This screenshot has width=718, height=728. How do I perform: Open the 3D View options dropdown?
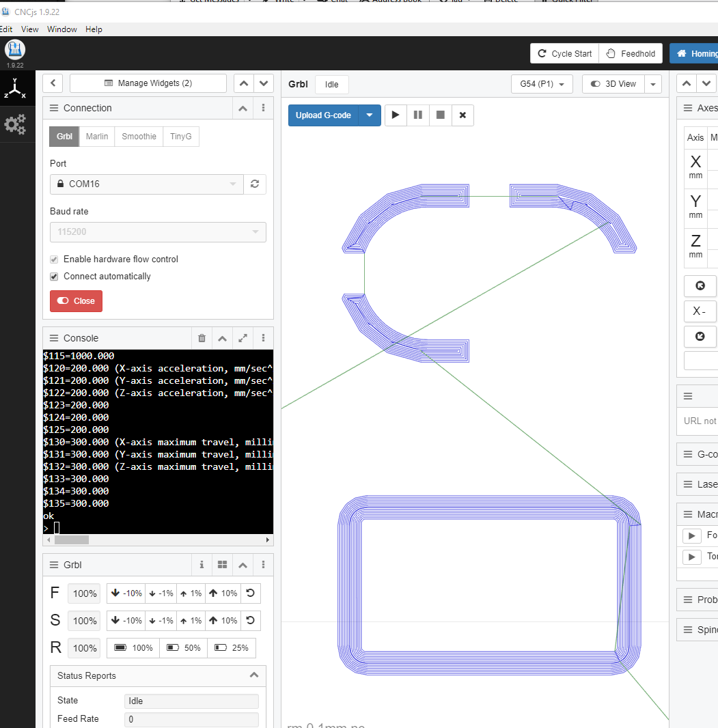pos(653,84)
